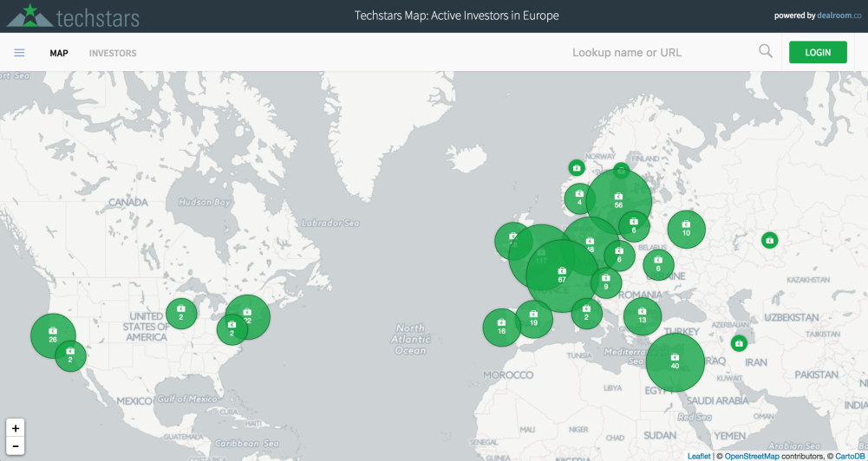The width and height of the screenshot is (868, 461).
Task: Select the 40 investors cluster near Israel
Action: point(675,362)
